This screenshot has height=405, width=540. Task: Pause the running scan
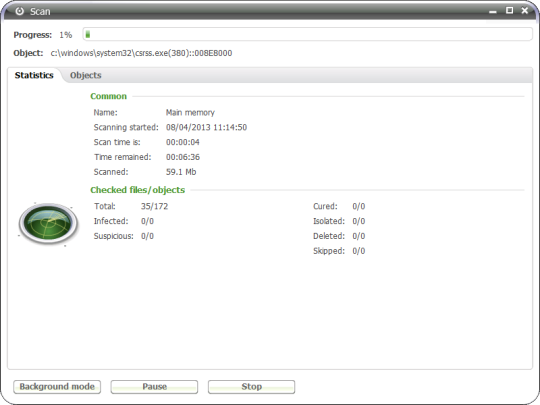(x=154, y=387)
